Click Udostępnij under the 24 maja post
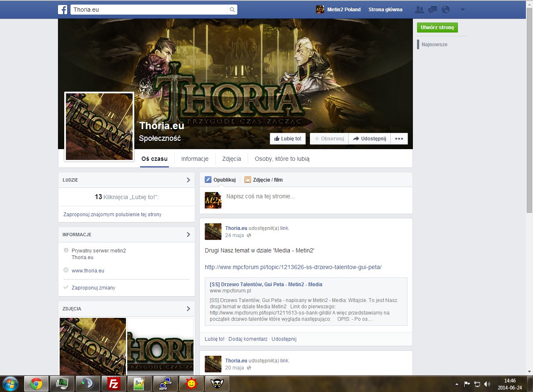The width and height of the screenshot is (533, 392). point(284,339)
